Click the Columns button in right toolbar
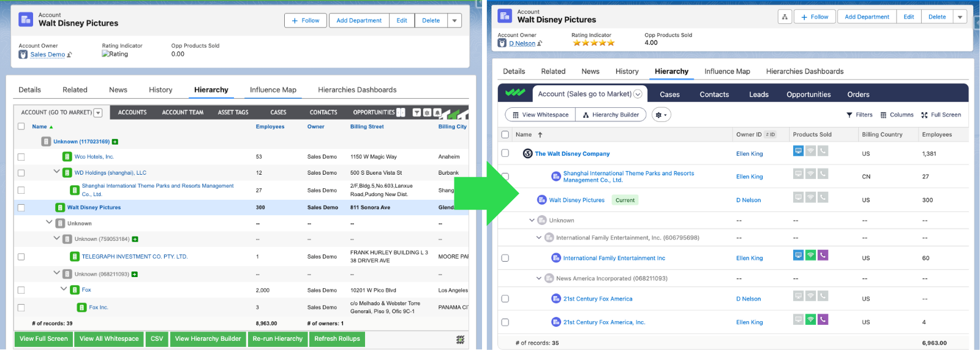Image resolution: width=980 pixels, height=350 pixels. (x=897, y=115)
